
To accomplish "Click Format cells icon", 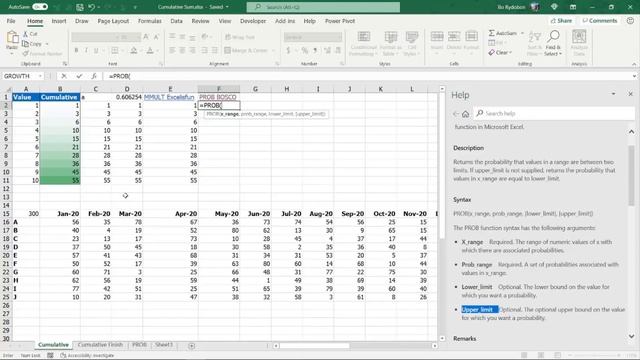I will (471, 37).
